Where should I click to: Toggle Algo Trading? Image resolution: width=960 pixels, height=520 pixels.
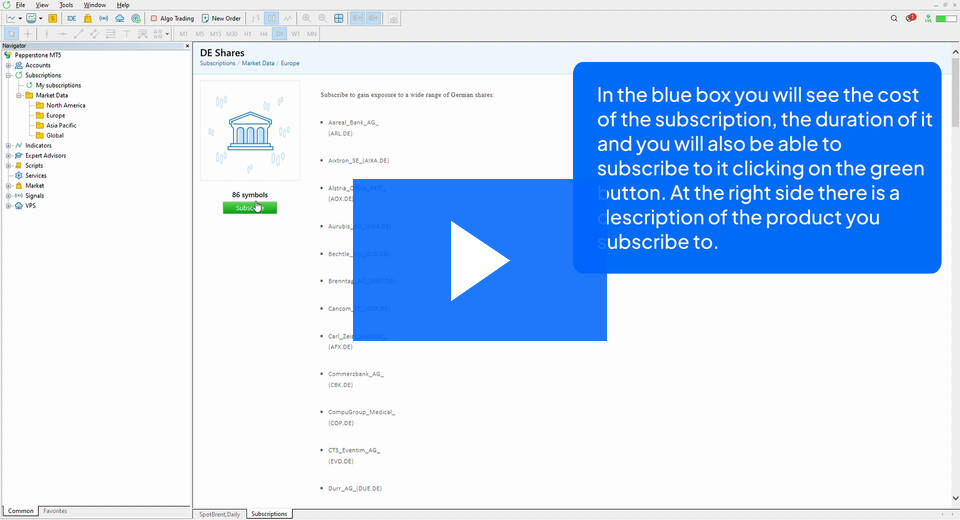point(172,18)
